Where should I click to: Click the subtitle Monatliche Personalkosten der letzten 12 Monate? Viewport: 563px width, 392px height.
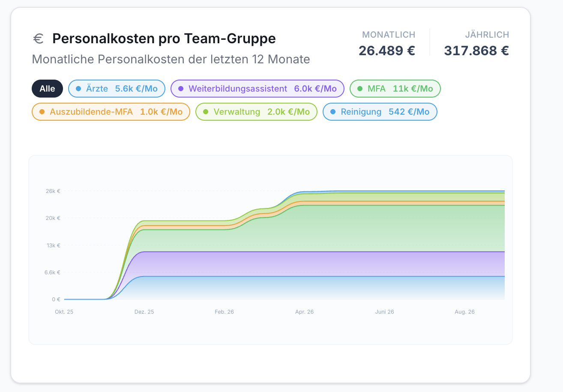coord(171,59)
